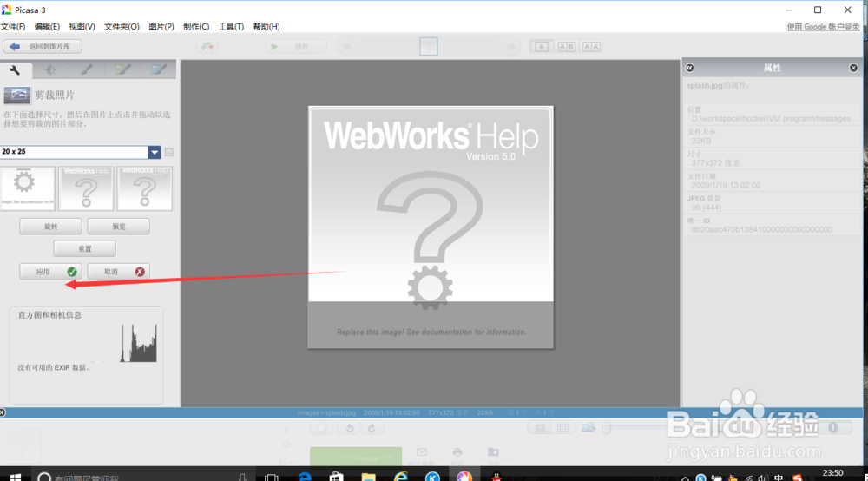Open the 文件夹(O) menu
Viewport: 868px width, 481px height.
tap(122, 27)
